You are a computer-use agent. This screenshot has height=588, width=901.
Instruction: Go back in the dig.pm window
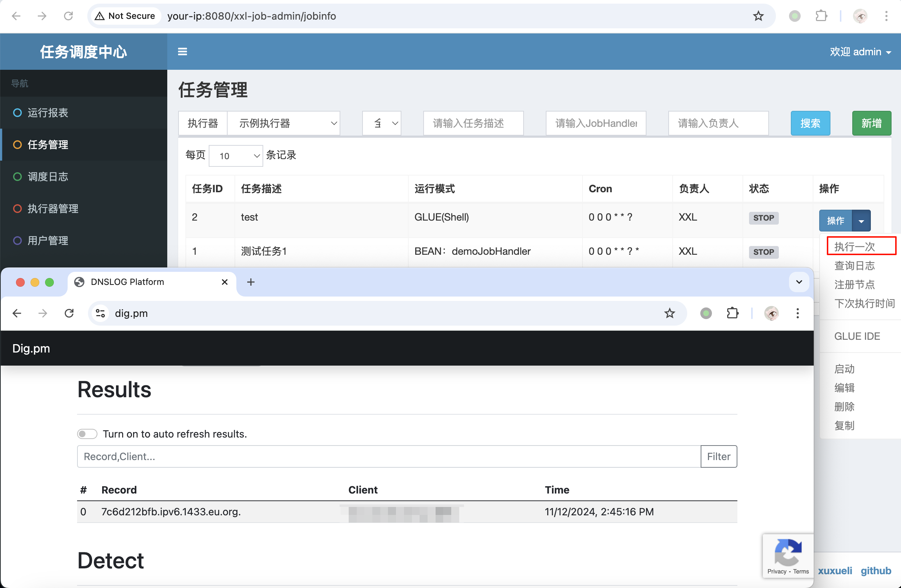point(17,313)
